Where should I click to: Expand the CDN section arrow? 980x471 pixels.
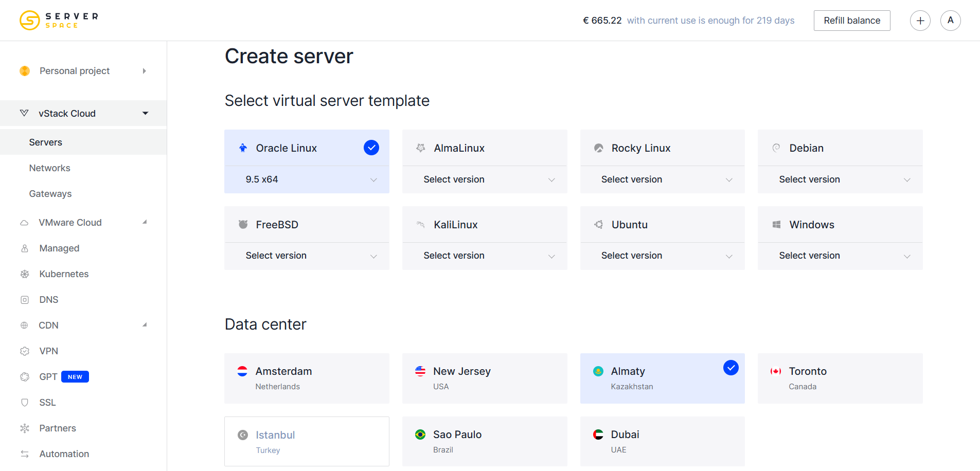(x=145, y=325)
